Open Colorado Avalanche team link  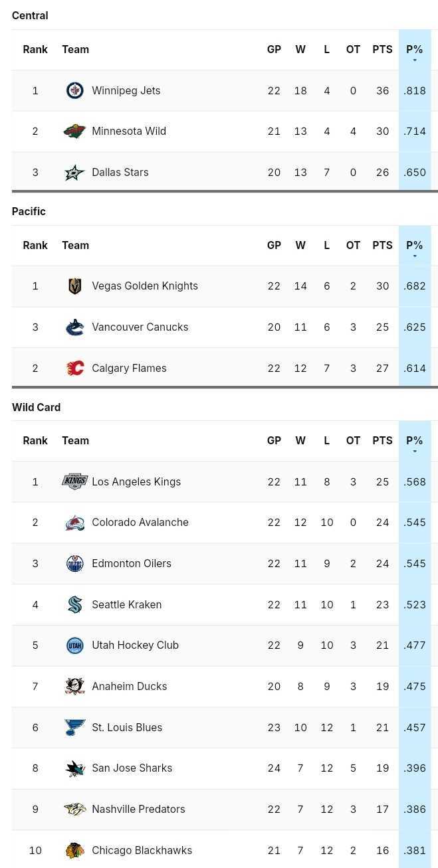pyautogui.click(x=140, y=523)
